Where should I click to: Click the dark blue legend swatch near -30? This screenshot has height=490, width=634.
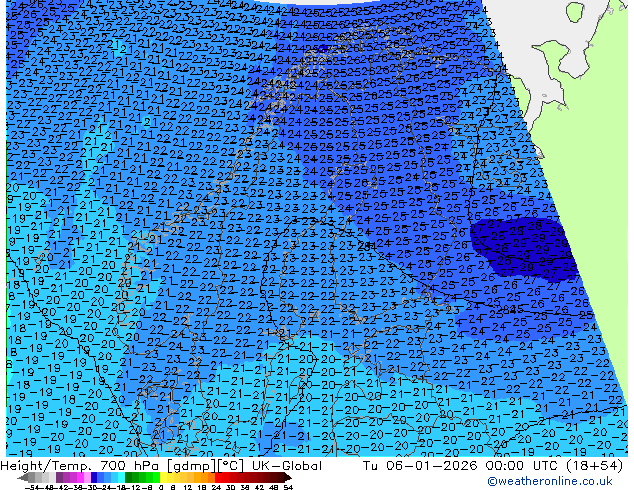coord(94,477)
